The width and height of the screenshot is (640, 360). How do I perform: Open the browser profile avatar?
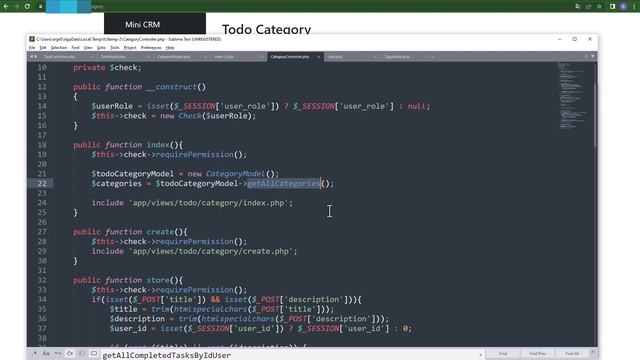[623, 7]
